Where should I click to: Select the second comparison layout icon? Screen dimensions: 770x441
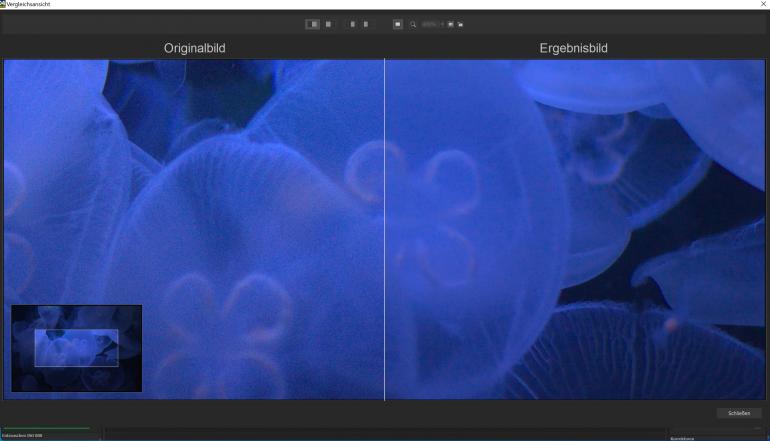[x=328, y=24]
